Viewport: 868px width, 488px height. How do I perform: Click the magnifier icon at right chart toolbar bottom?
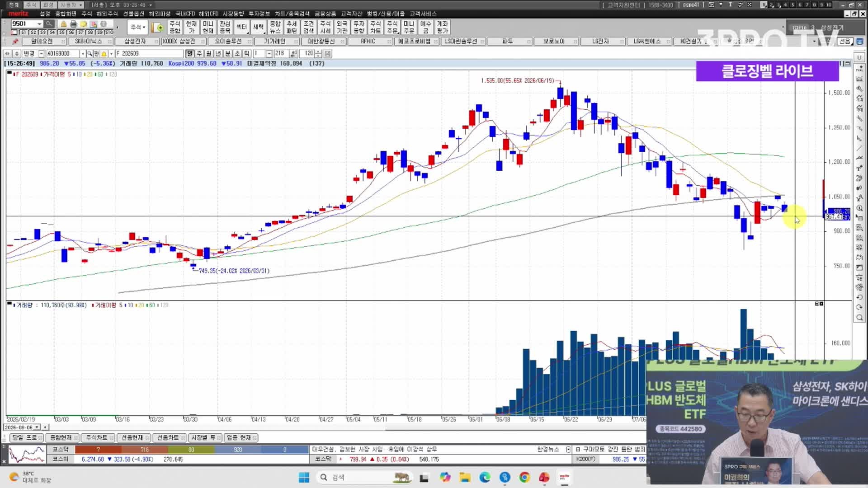(x=859, y=318)
